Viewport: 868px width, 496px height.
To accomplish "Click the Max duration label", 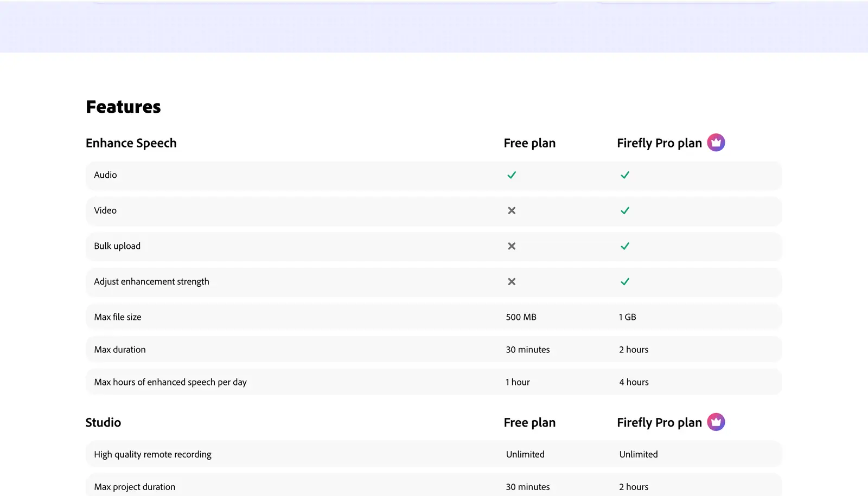I will coord(120,350).
